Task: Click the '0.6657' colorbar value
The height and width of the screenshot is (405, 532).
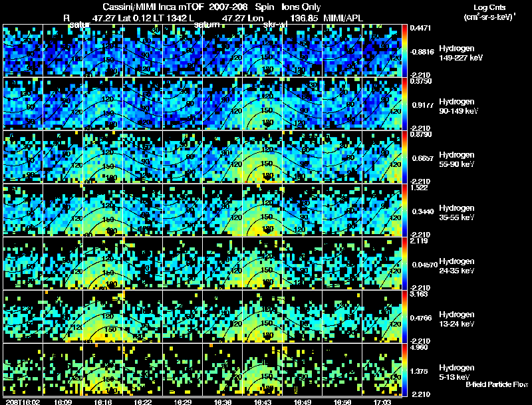Action: click(x=422, y=158)
